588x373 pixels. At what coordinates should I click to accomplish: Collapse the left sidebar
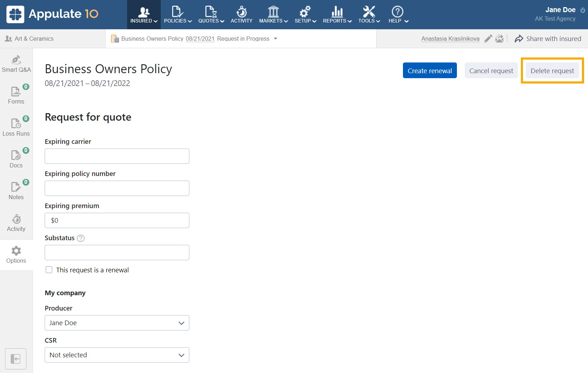[16, 359]
